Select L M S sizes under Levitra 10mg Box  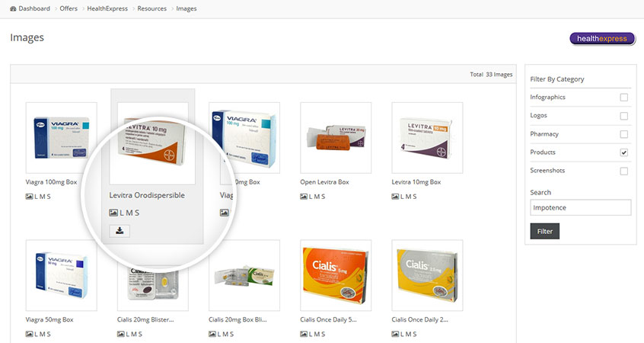[x=409, y=197]
